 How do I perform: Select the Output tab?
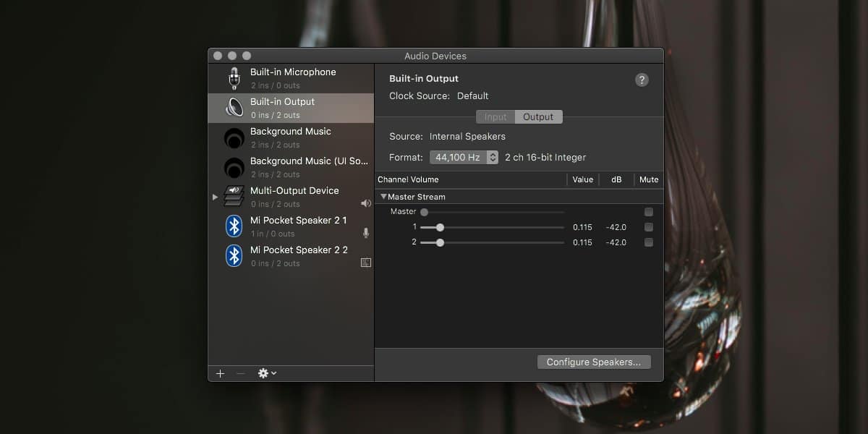pos(538,116)
